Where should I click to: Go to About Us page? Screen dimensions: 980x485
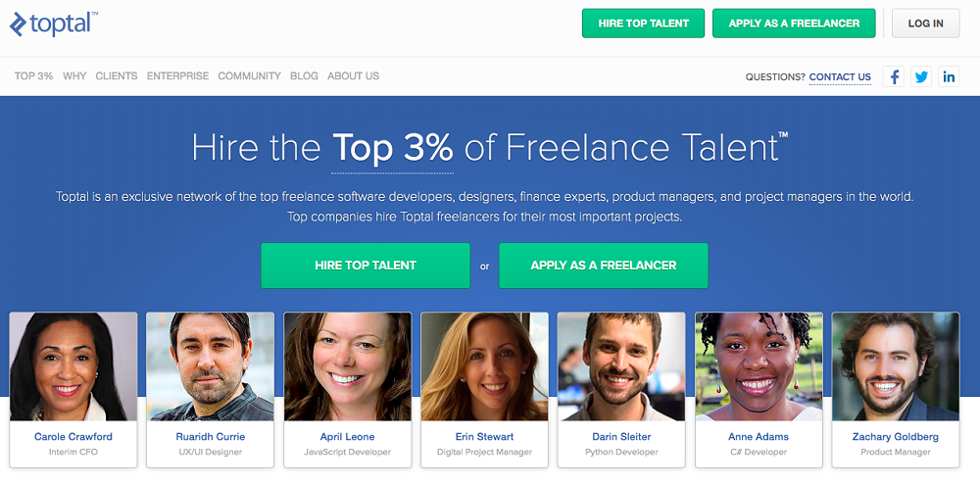tap(353, 76)
